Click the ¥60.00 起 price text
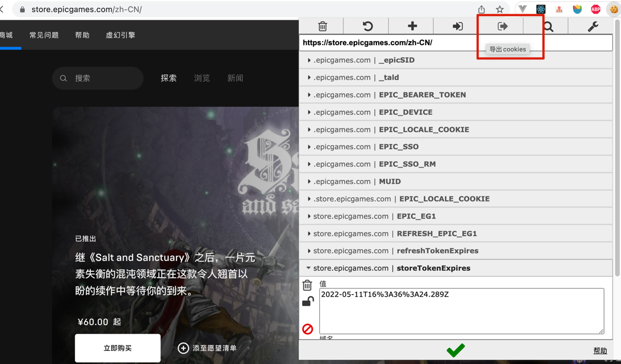The image size is (621, 364). [x=99, y=322]
